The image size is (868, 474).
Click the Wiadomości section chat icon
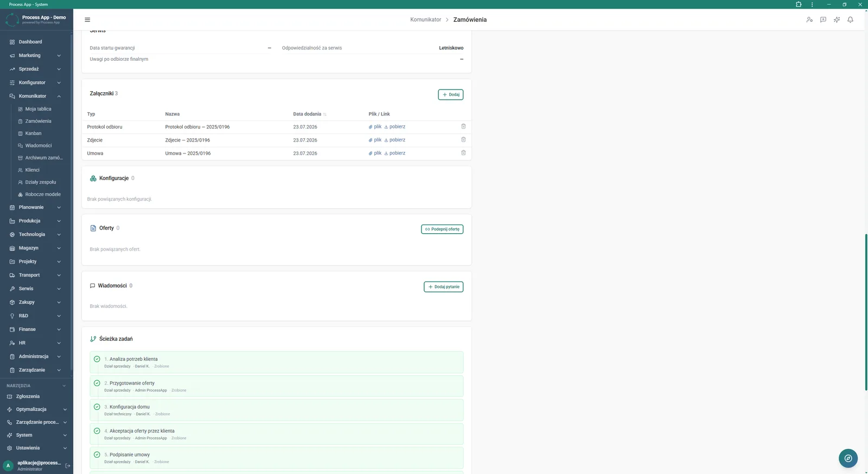click(92, 286)
